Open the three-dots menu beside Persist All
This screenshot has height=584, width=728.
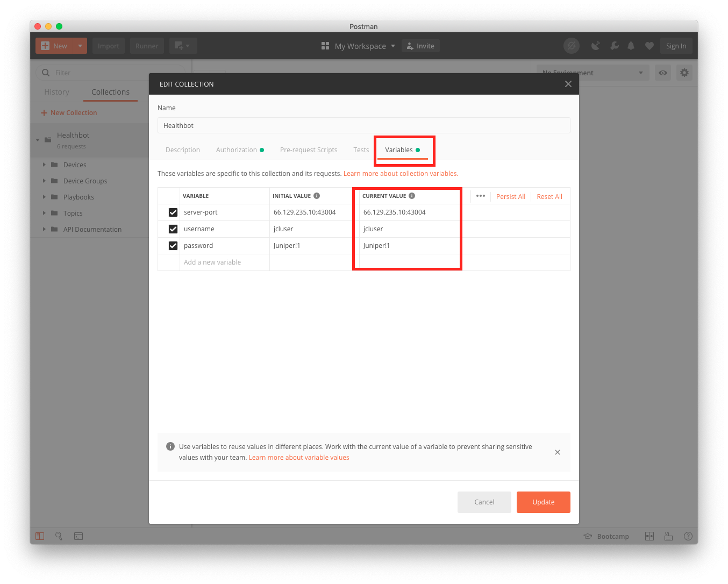coord(481,196)
